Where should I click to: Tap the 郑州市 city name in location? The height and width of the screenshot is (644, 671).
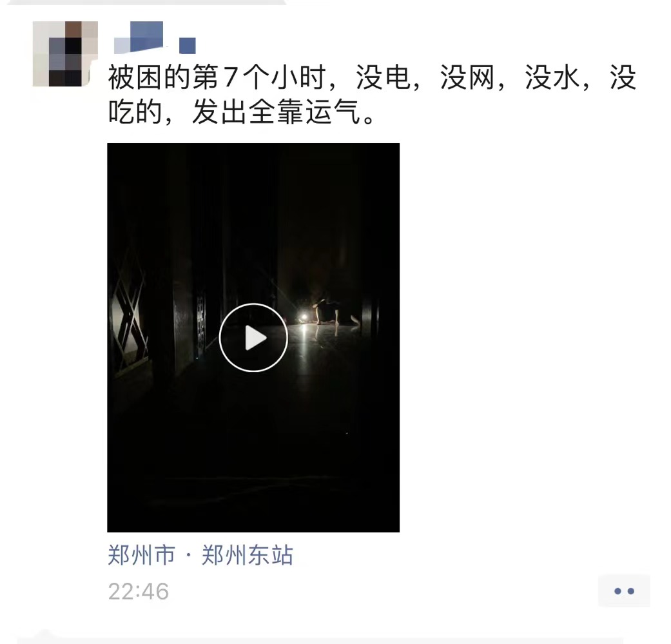142,556
